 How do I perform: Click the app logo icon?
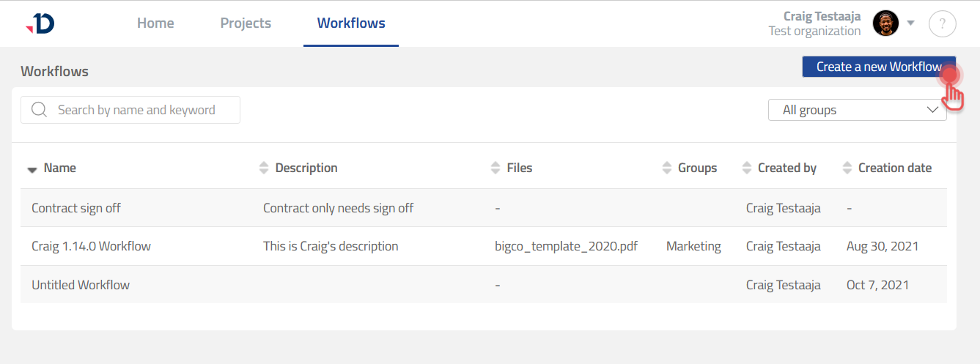(x=40, y=23)
